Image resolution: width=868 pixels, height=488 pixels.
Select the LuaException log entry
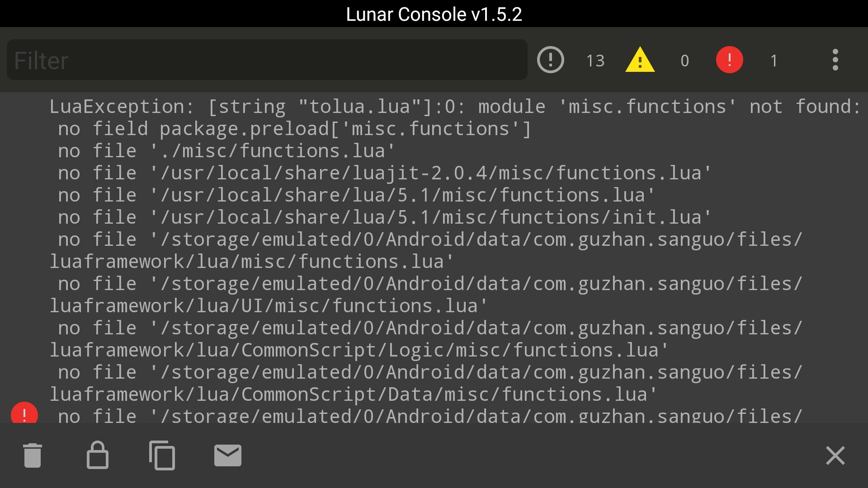tap(434, 258)
